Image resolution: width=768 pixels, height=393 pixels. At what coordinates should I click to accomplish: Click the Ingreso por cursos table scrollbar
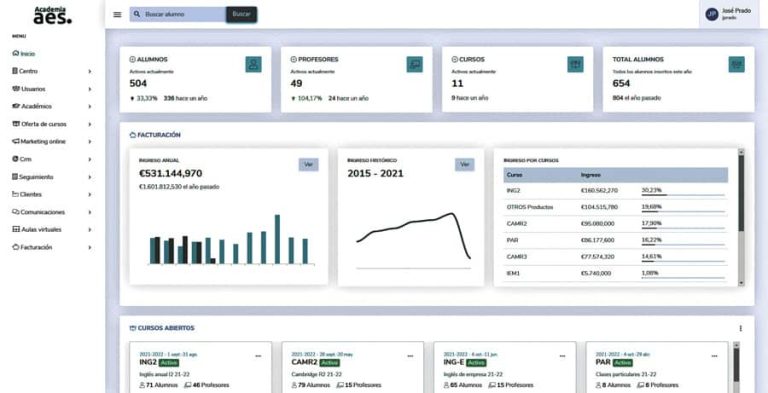741,217
